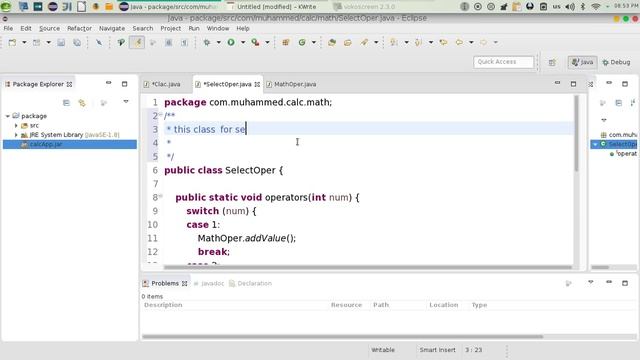
Task: Collapse the operators method fold marker
Action: point(160,196)
